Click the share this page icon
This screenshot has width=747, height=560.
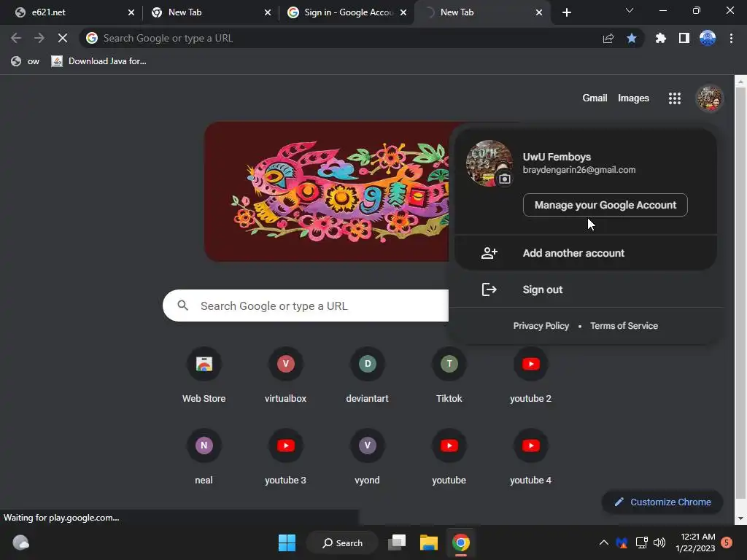608,38
